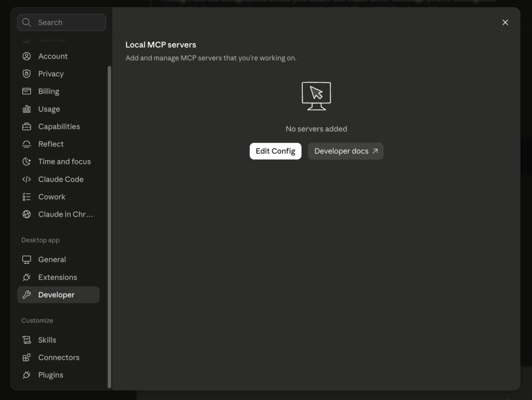Screen dimensions: 532x400
Task: Open Time and focus settings
Action: pos(58,162)
